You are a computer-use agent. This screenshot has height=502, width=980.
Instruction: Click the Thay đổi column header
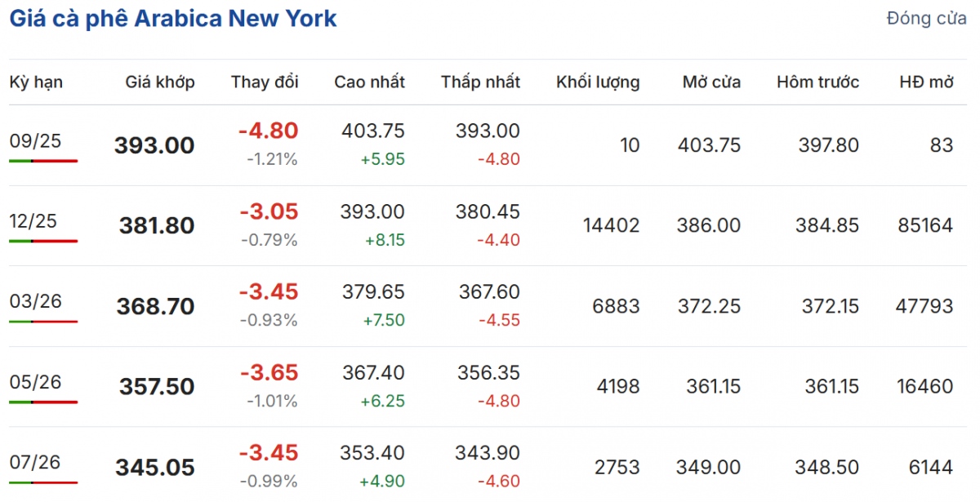(x=265, y=82)
